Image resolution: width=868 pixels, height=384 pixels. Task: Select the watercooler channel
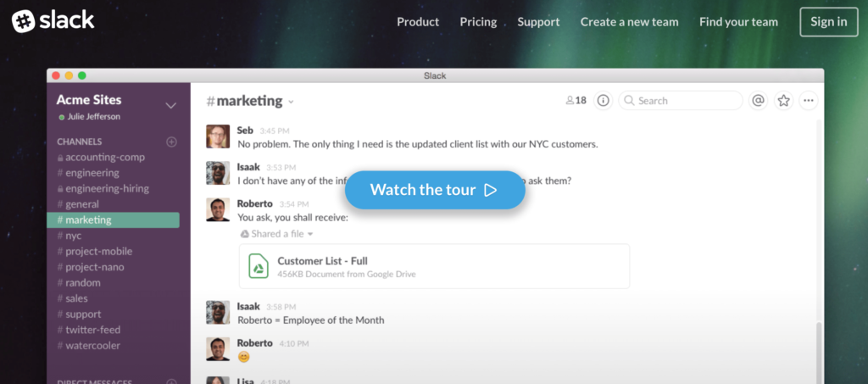92,345
